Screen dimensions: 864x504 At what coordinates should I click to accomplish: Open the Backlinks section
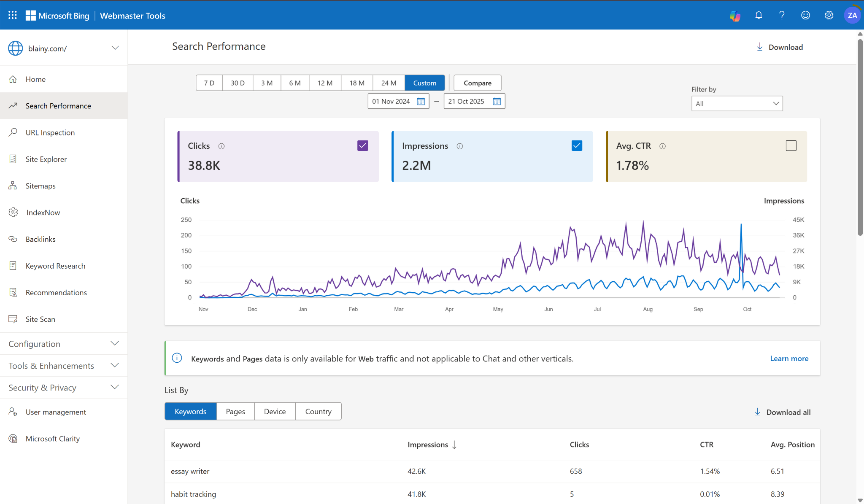tap(40, 239)
